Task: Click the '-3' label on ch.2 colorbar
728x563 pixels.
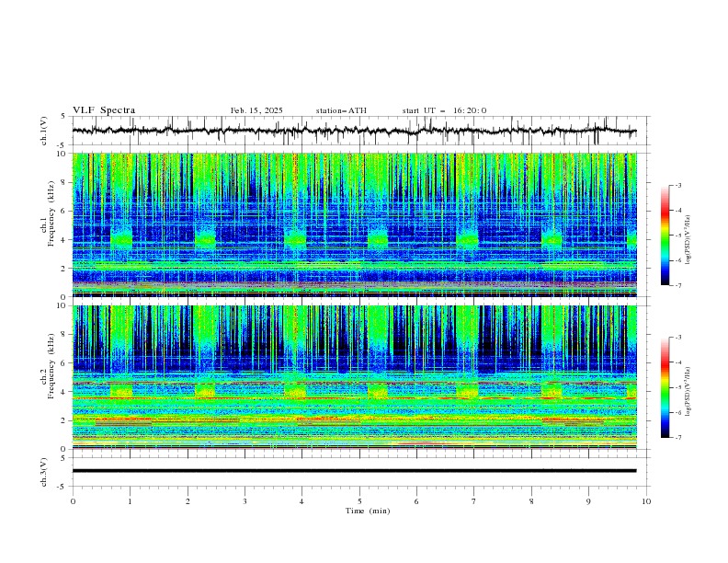Action: pos(678,338)
